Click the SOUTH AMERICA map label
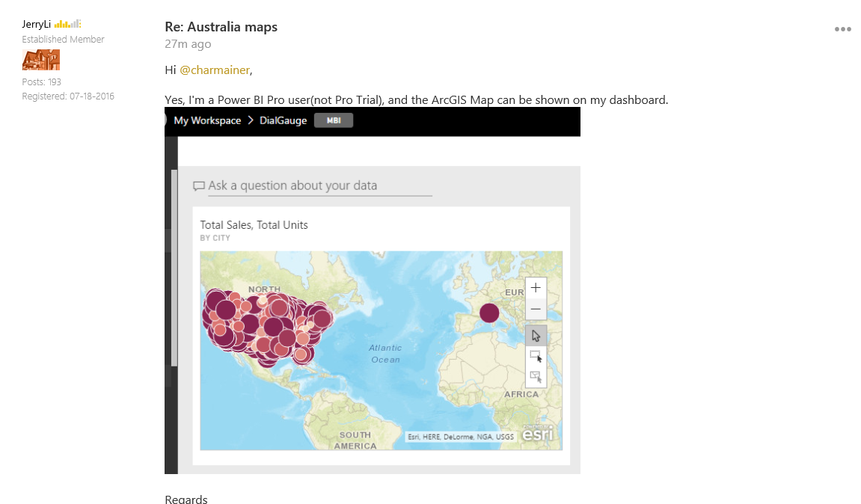This screenshot has height=504, width=861. coord(355,440)
